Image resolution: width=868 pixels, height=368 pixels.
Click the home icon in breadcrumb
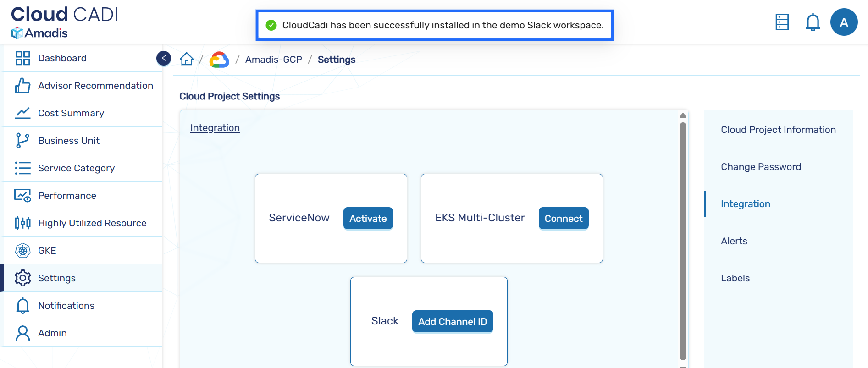click(186, 59)
